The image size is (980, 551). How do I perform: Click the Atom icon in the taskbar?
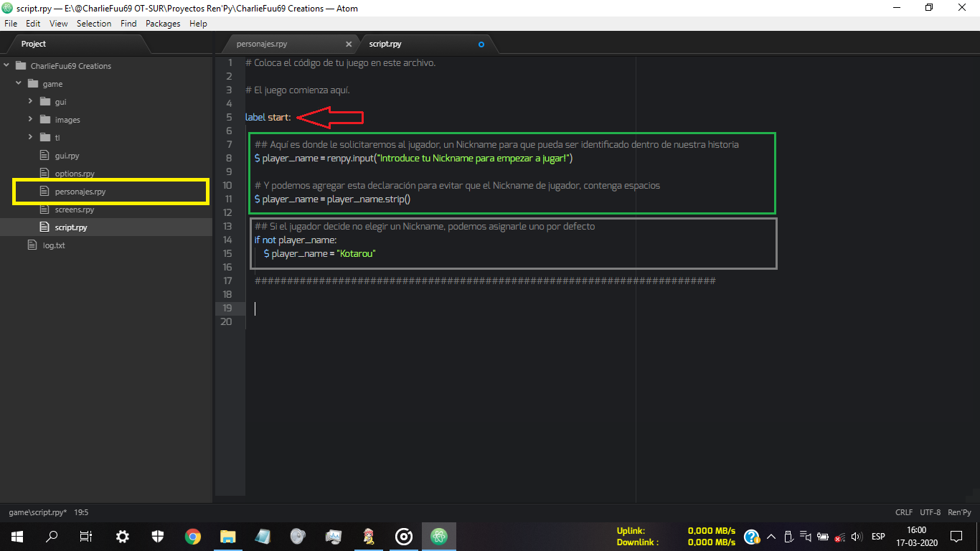[x=438, y=536]
